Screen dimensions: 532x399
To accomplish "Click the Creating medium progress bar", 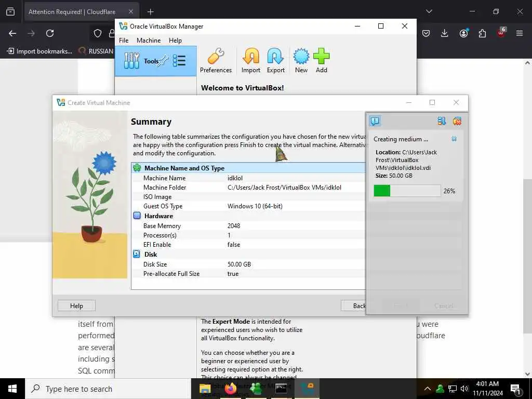I will tap(407, 191).
